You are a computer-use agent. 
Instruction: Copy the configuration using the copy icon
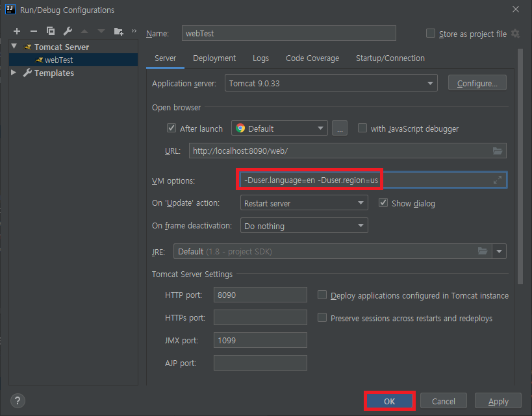51,31
